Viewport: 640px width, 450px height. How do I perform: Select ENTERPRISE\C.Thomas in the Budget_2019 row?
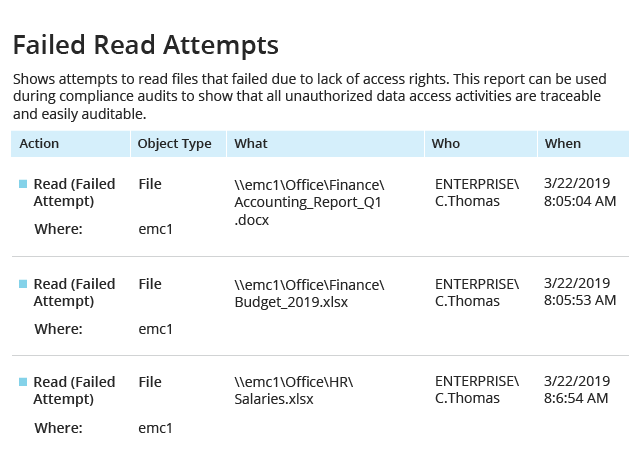(477, 292)
